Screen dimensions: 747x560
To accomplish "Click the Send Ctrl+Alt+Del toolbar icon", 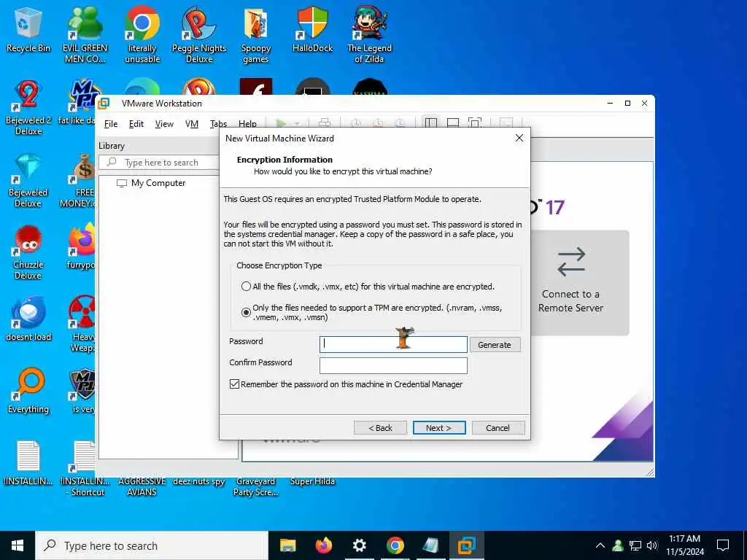I will [x=325, y=122].
